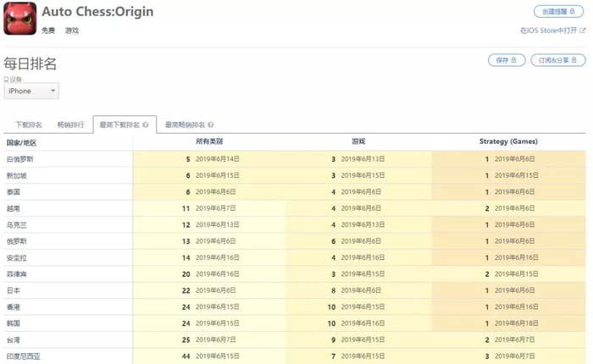Click help icon beside 最高下载排名 tab
The width and height of the screenshot is (593, 364).
pyautogui.click(x=146, y=124)
